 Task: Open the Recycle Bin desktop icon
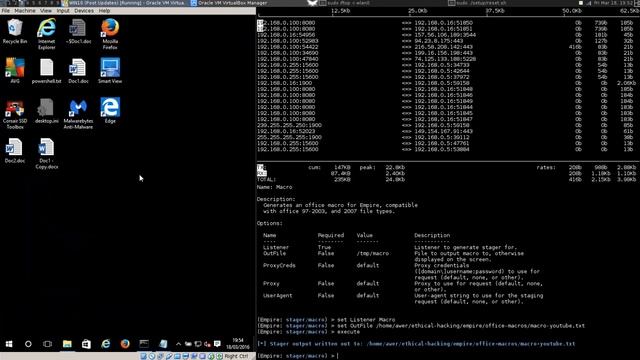[x=15, y=31]
